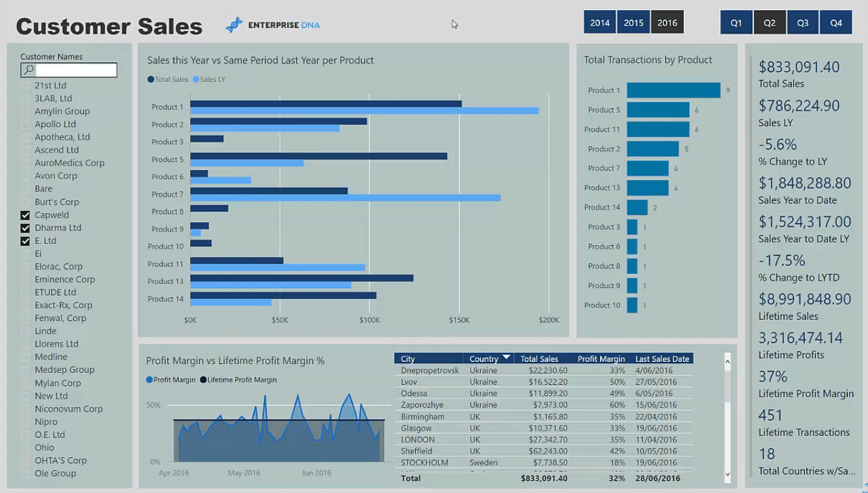Viewport: 868px width, 493px height.
Task: Click the 451 Lifetime Transactions card
Action: click(x=804, y=422)
